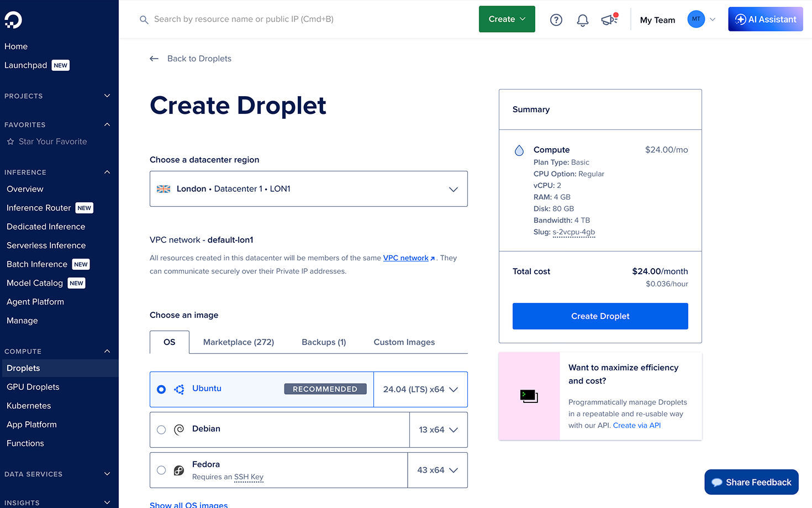Open the help question mark icon
Screen dimensions: 812x508
click(x=556, y=20)
